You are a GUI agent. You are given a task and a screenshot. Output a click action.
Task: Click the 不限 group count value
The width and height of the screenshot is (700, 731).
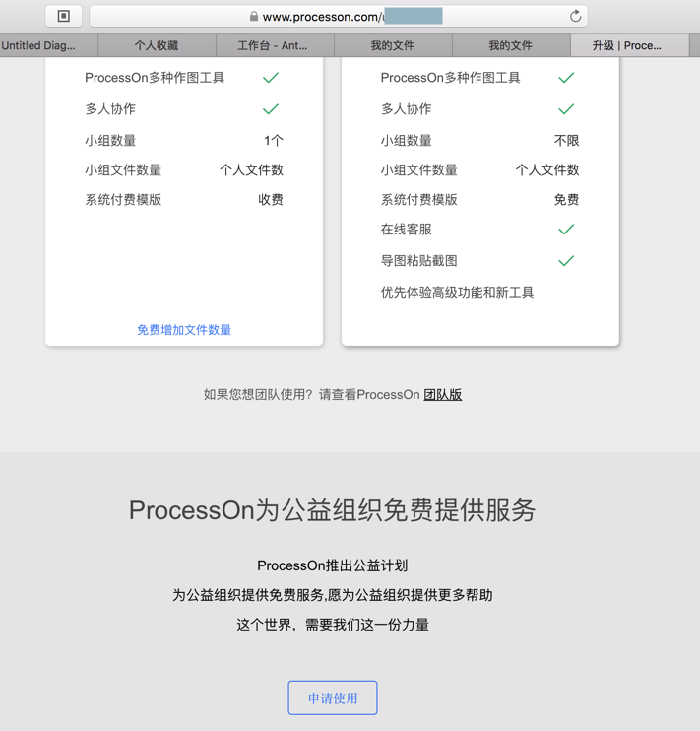click(566, 141)
